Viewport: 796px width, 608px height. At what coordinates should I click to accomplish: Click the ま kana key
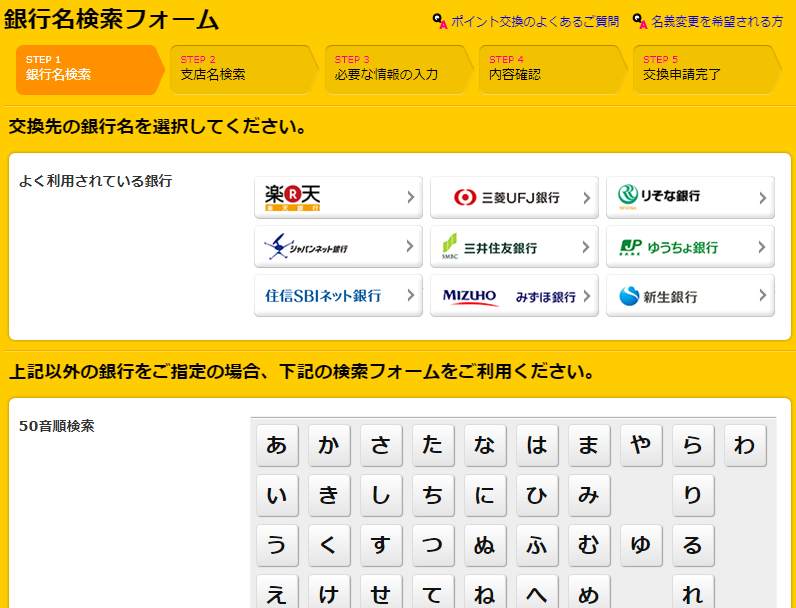coord(589,445)
